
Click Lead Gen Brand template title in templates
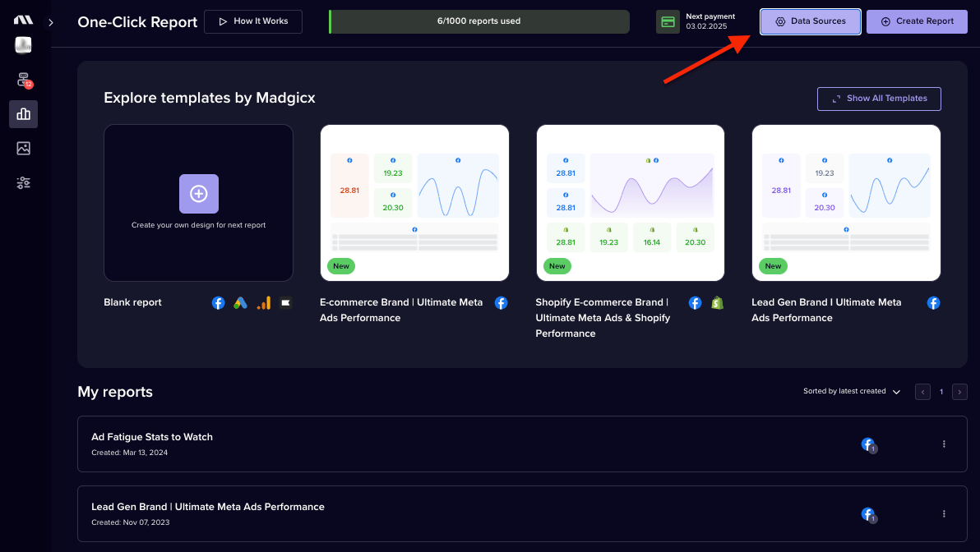pyautogui.click(x=826, y=310)
